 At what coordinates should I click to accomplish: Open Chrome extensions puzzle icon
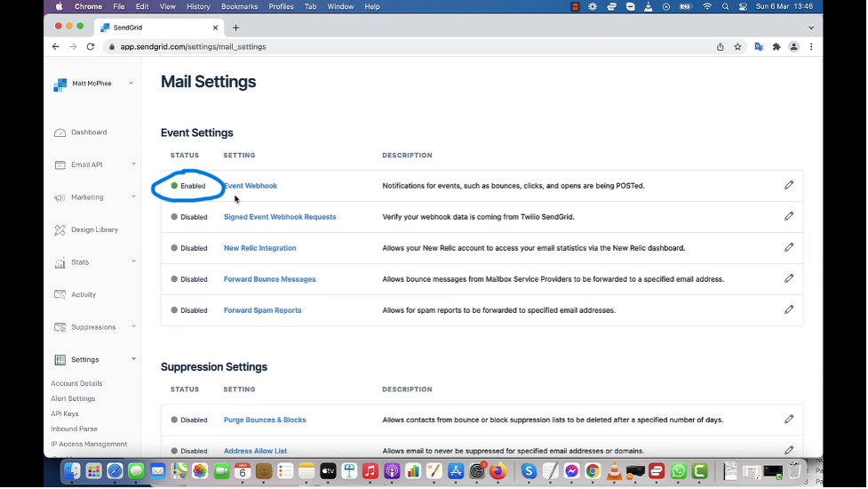pos(776,47)
